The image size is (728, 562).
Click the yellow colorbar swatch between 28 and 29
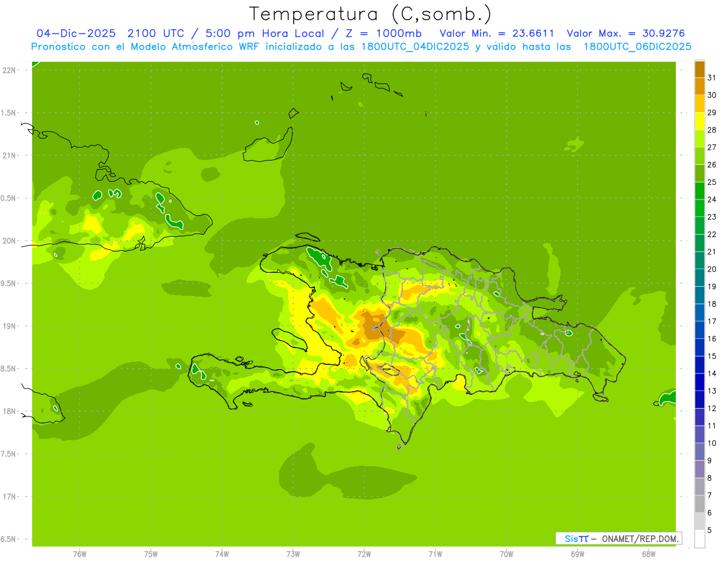699,121
